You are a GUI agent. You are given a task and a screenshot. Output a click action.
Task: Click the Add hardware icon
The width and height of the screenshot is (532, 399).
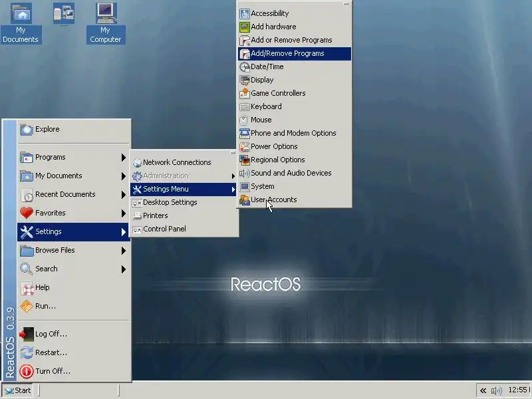244,27
